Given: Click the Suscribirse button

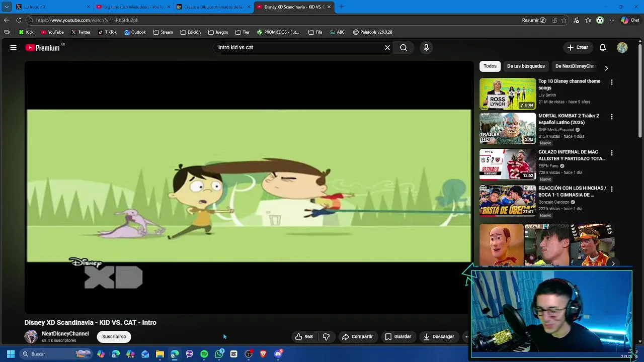Looking at the screenshot, I should point(114,336).
